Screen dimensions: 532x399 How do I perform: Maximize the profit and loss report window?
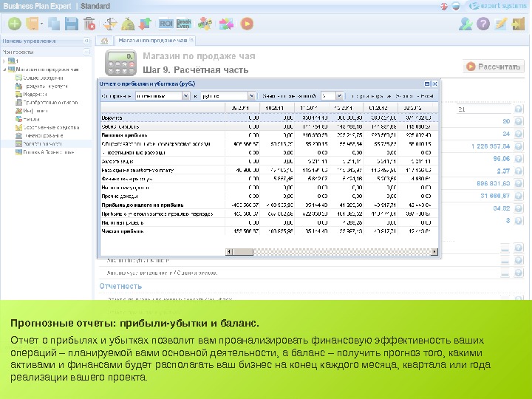(427, 83)
